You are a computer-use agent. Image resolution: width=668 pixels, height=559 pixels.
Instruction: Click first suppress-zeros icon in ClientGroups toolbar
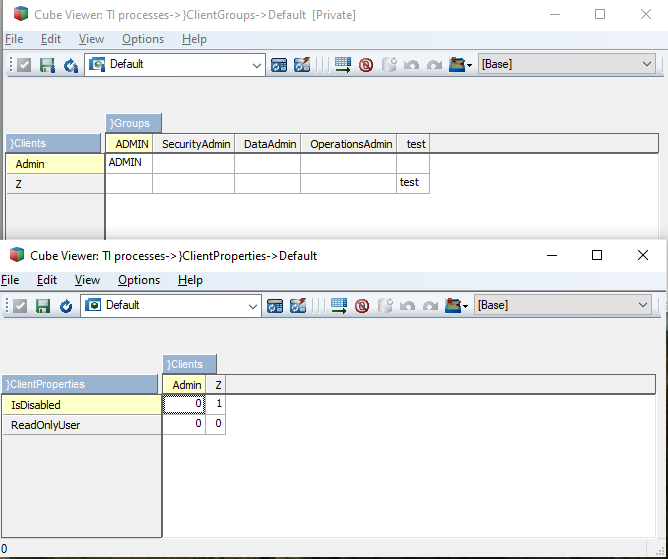(x=279, y=65)
